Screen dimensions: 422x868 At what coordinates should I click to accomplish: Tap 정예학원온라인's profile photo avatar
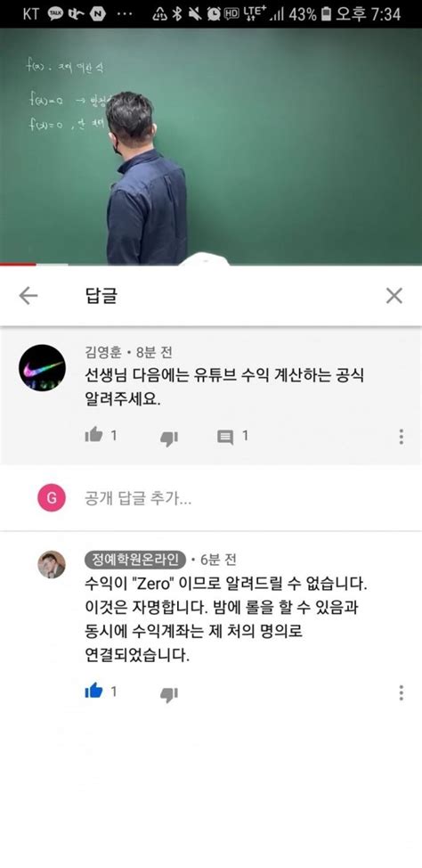click(52, 565)
